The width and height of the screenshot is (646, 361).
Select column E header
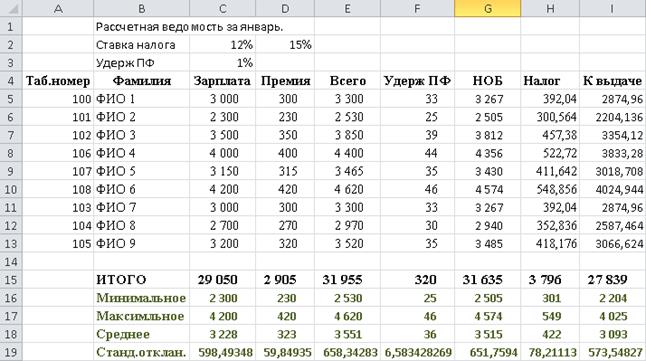pos(347,8)
